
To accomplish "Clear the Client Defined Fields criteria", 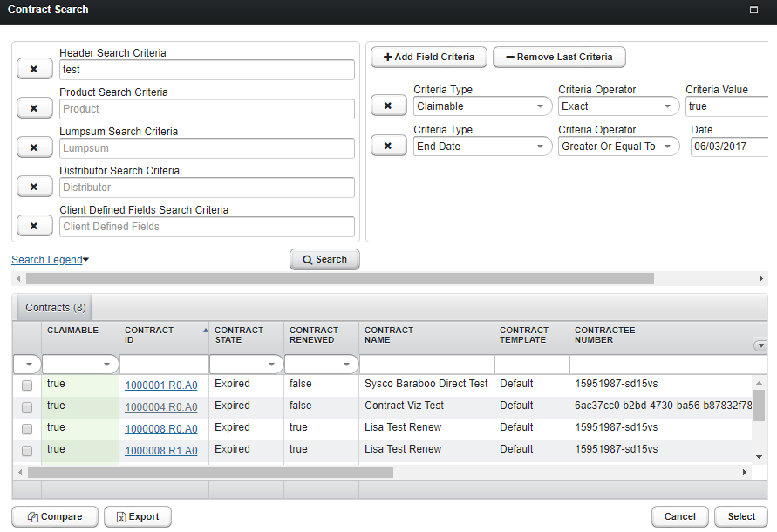I will point(34,227).
